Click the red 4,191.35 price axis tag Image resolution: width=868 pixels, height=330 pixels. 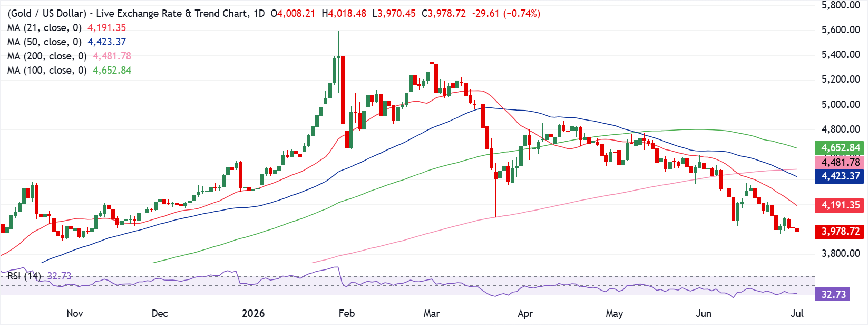coord(840,205)
